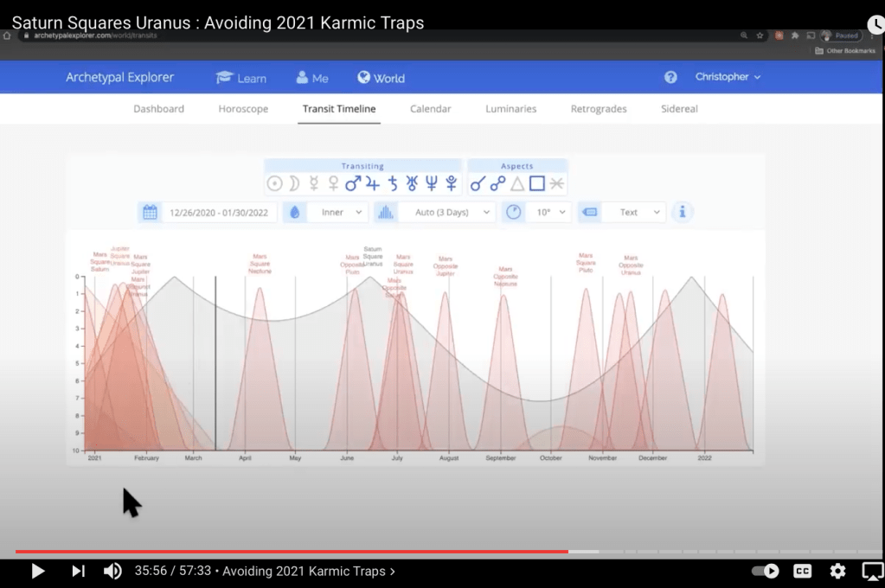Enable the Sun transiting planet symbol
The height and width of the screenshot is (588, 885).
(274, 183)
